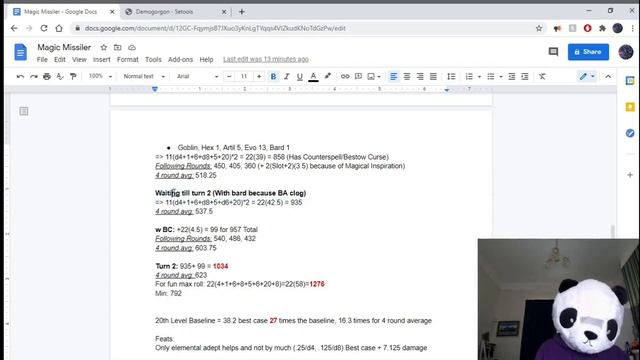The image size is (640, 360).
Task: Run spelling and grammar check icon
Action: pos(60,76)
